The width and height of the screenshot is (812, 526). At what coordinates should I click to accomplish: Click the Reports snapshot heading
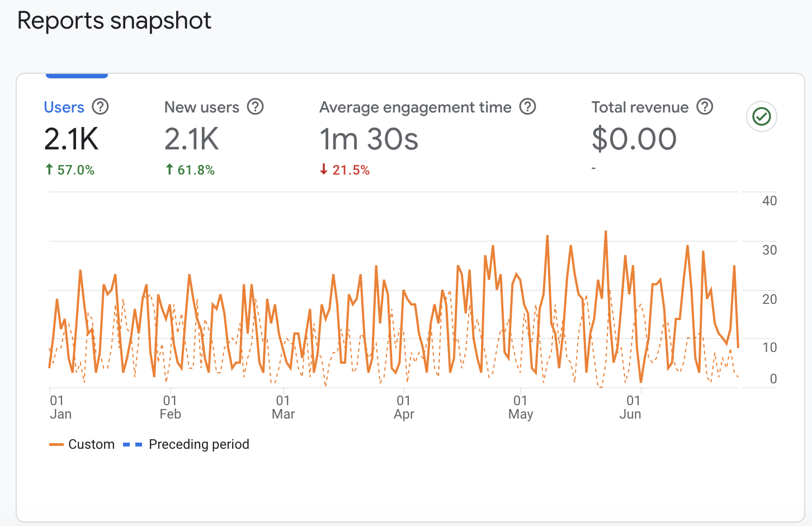(x=114, y=21)
